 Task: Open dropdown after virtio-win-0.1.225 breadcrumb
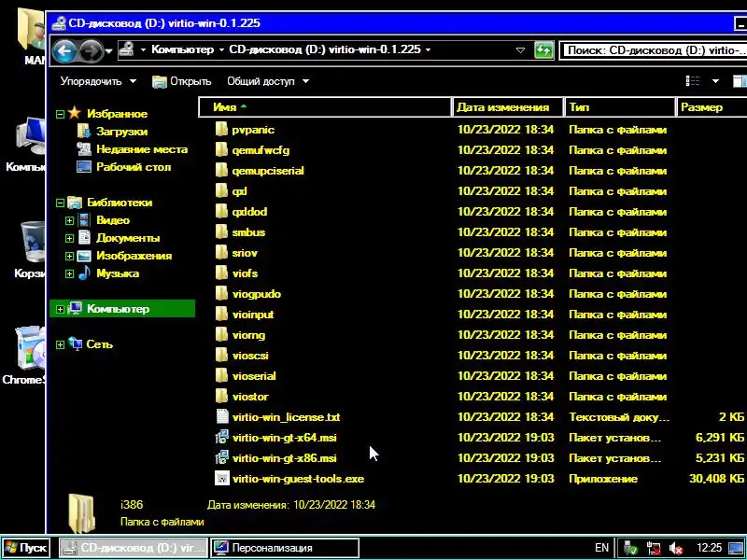[428, 50]
